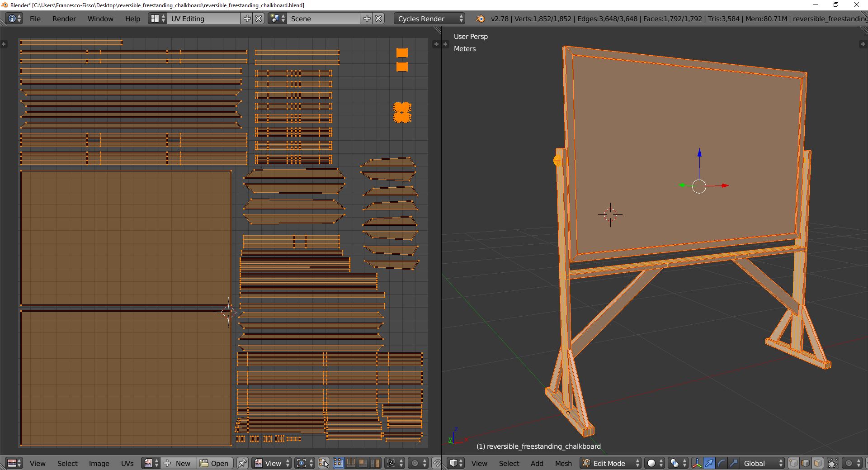Expand the Edit Mode selector
This screenshot has width=868, height=470.
pos(611,463)
